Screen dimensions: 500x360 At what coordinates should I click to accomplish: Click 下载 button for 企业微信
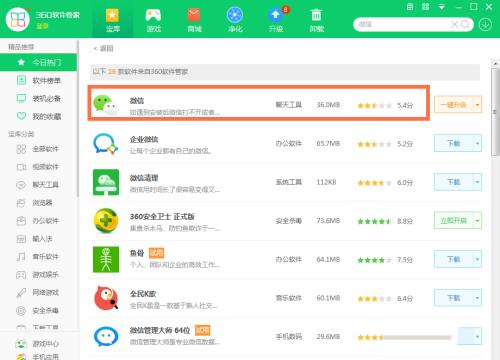tap(453, 143)
